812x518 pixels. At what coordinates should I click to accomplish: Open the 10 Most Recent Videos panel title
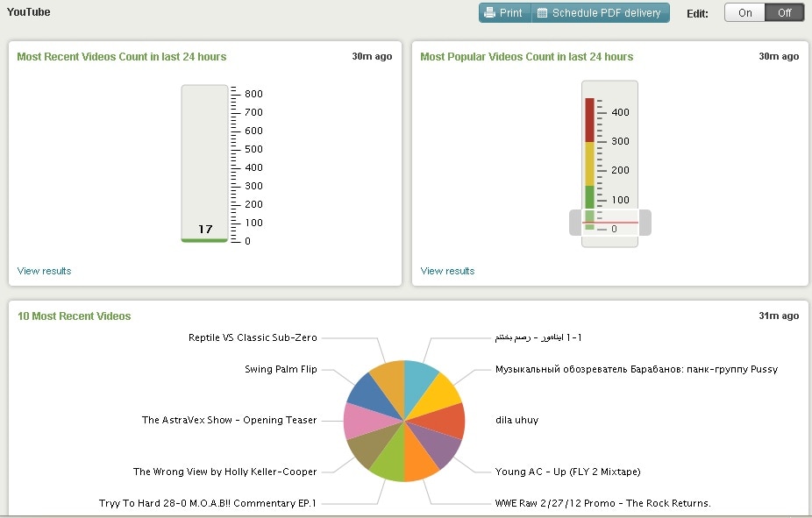click(x=75, y=316)
